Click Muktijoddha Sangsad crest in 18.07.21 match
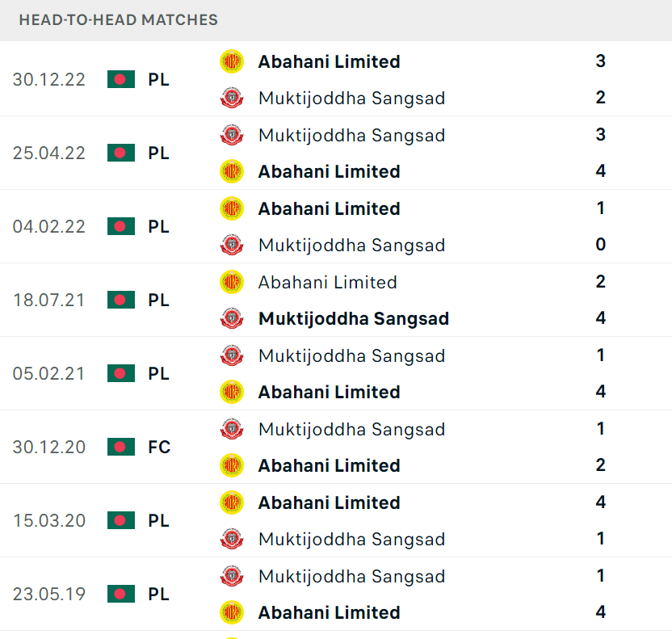 click(x=232, y=318)
